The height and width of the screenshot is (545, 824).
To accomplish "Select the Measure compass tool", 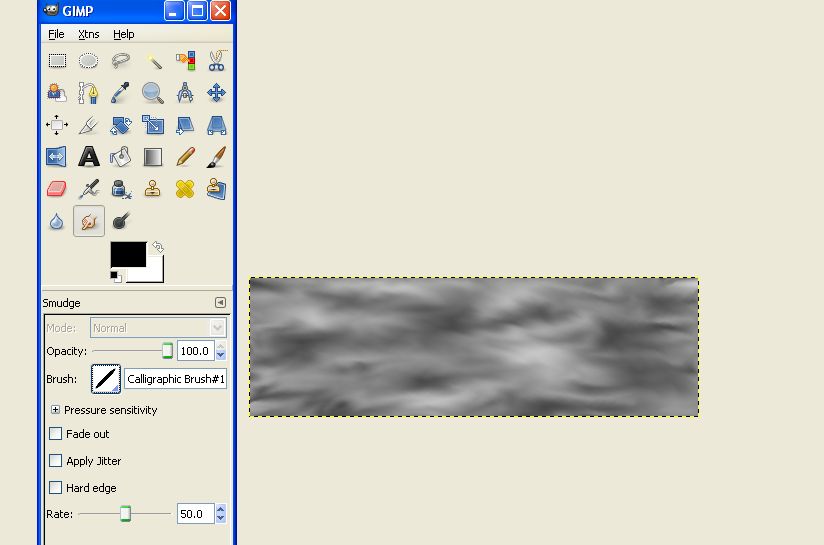I will [x=185, y=93].
